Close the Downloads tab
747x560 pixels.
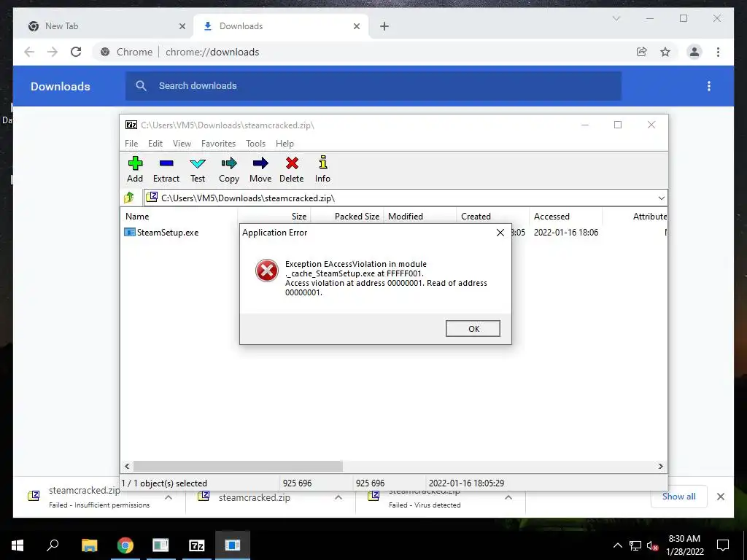tap(356, 27)
